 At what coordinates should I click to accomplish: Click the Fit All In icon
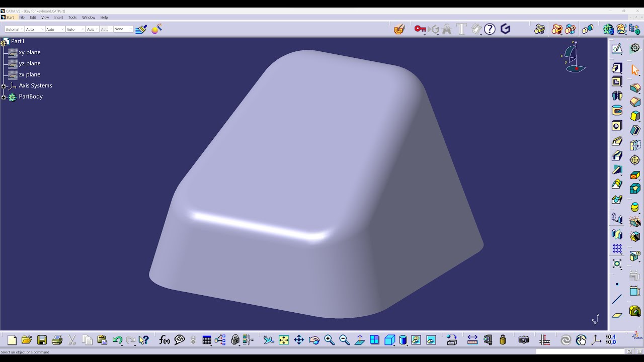click(284, 340)
